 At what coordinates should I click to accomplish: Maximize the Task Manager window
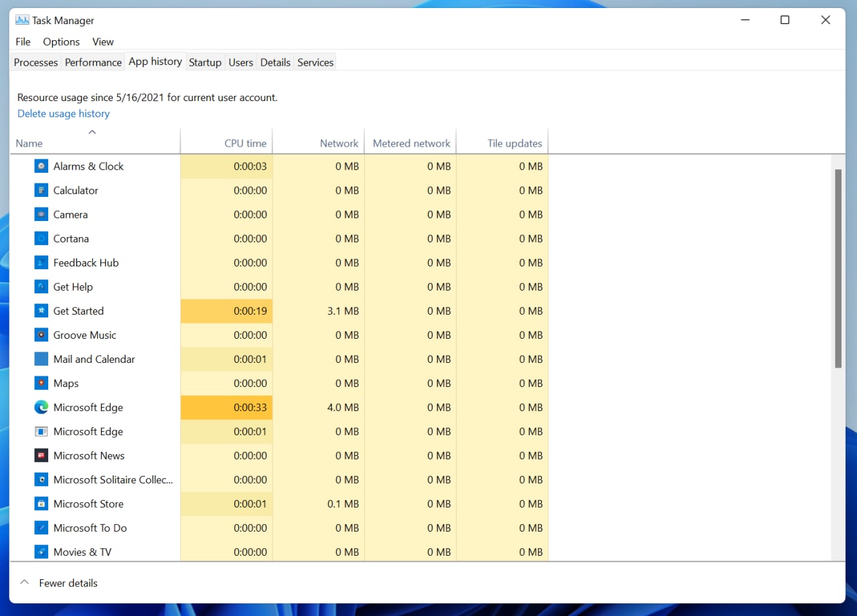785,20
